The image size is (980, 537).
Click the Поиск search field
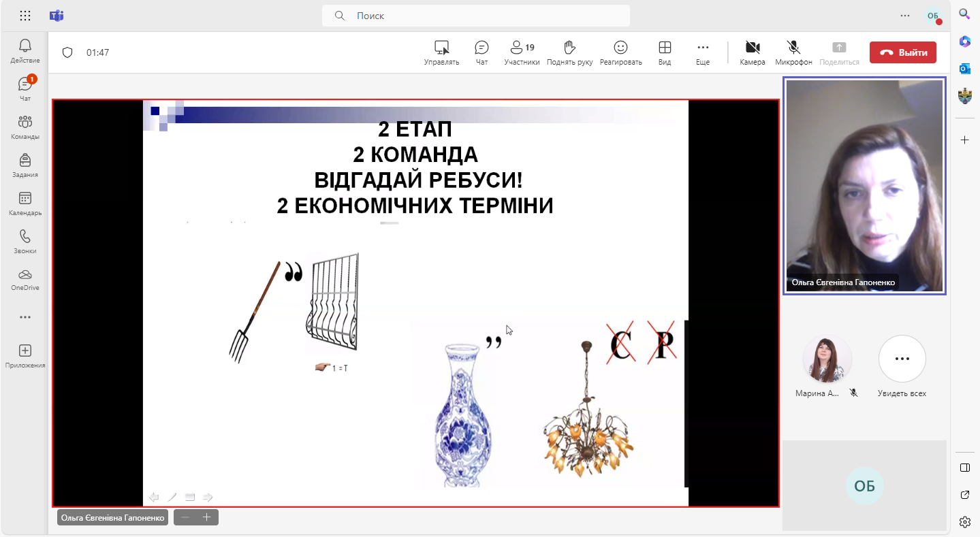(476, 16)
